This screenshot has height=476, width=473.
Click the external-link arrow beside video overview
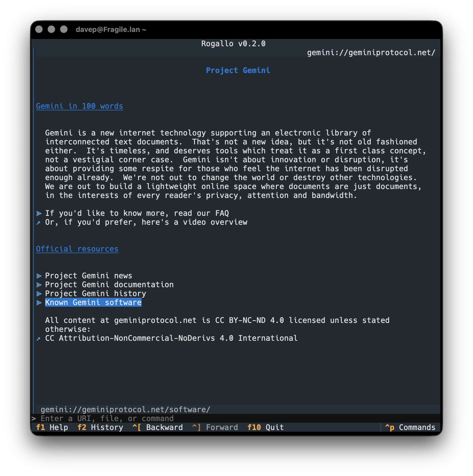pyautogui.click(x=38, y=223)
